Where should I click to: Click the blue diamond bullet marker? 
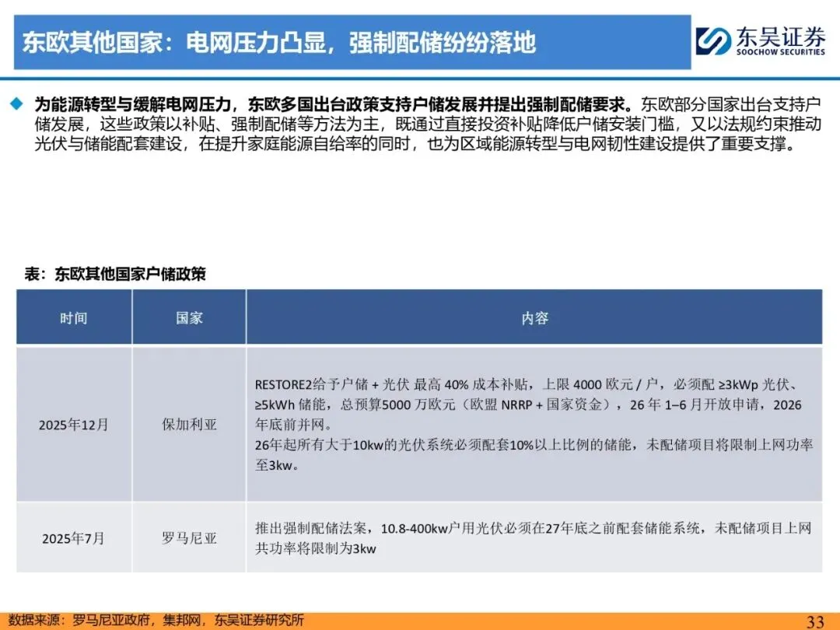(x=17, y=103)
